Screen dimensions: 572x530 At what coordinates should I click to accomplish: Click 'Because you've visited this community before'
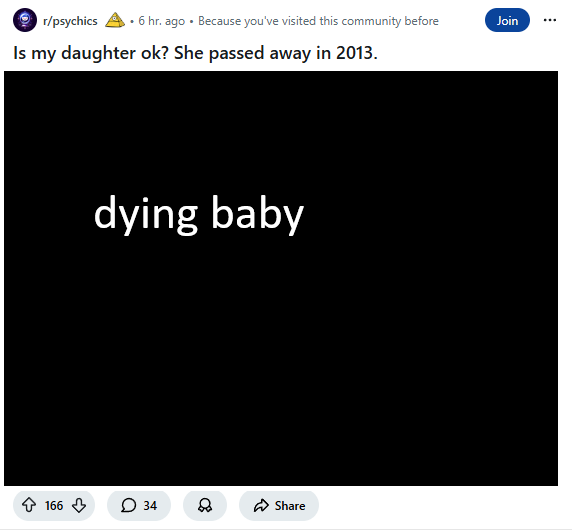coord(318,21)
